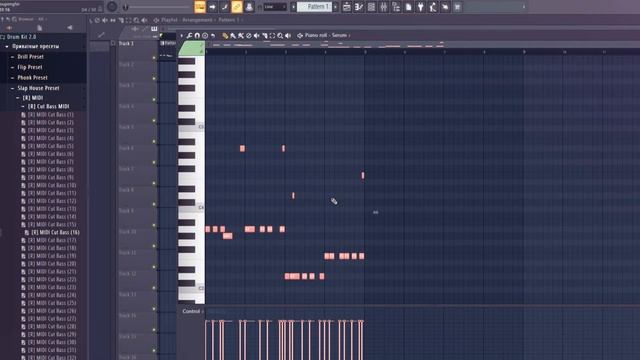Open the mixer view button

coord(384,7)
